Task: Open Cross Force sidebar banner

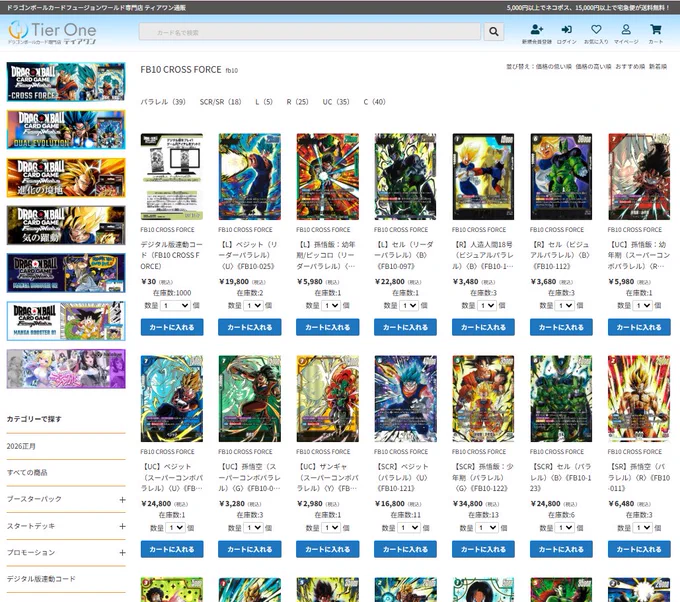Action: point(66,82)
